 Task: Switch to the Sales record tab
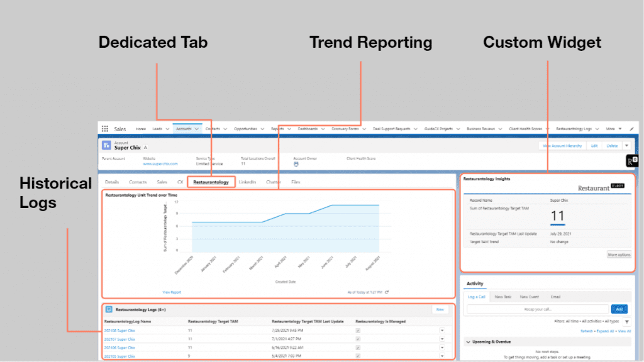162,182
